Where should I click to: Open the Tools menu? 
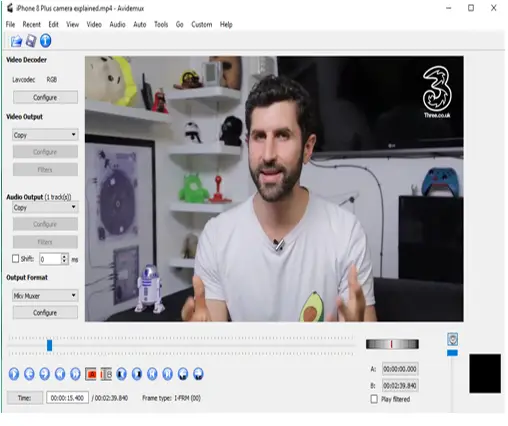[161, 24]
